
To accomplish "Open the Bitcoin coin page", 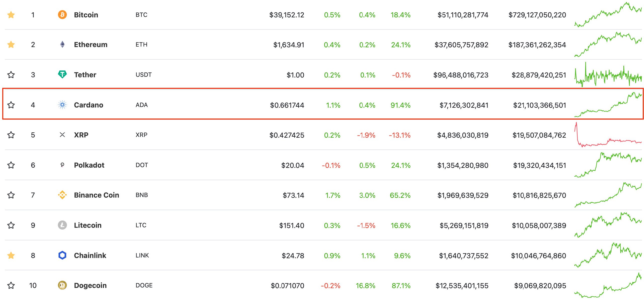I will point(86,15).
